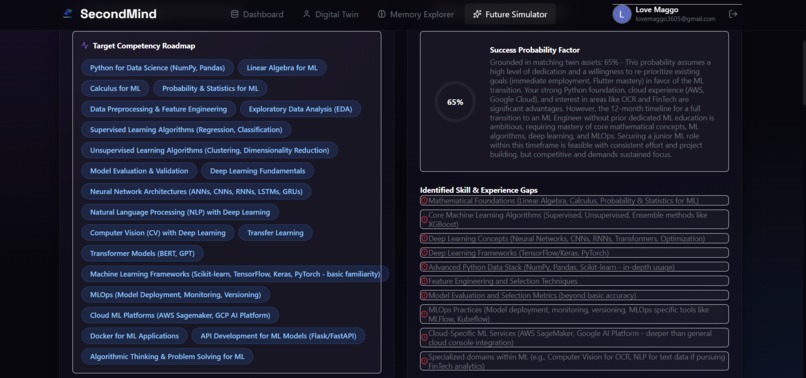Click warning icon beside Mathematical Foundations gap
This screenshot has width=806, height=378.
click(x=425, y=201)
